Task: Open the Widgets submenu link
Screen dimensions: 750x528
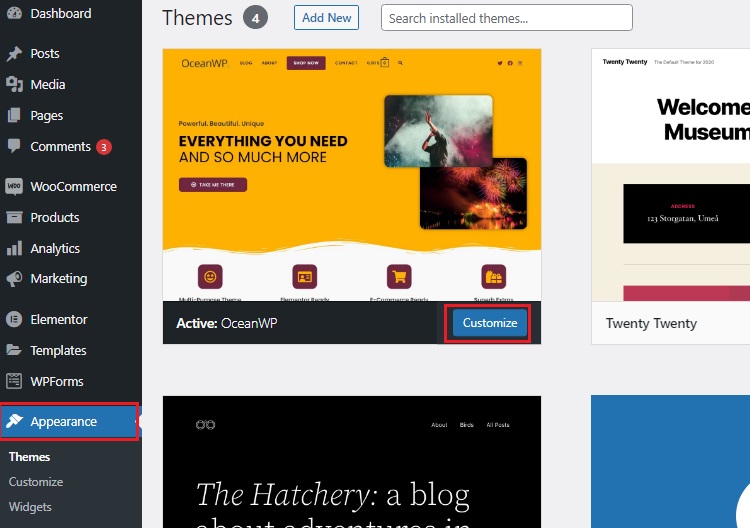Action: pos(30,507)
